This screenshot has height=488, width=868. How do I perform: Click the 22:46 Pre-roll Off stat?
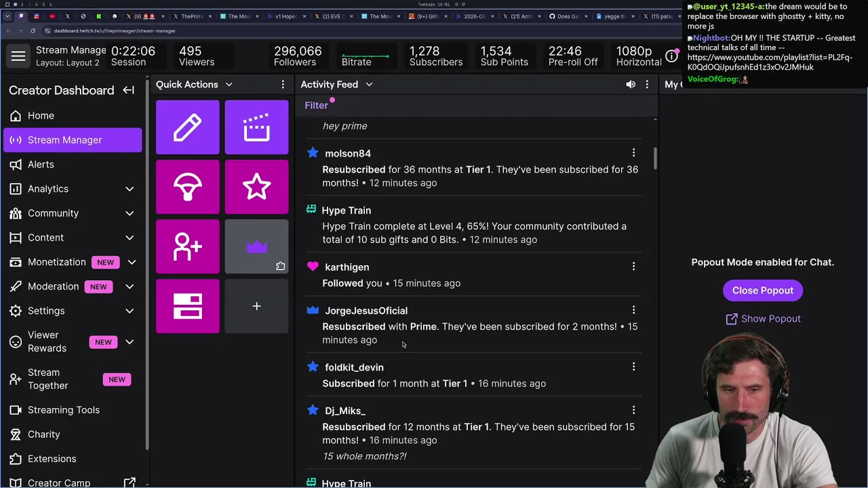point(573,56)
